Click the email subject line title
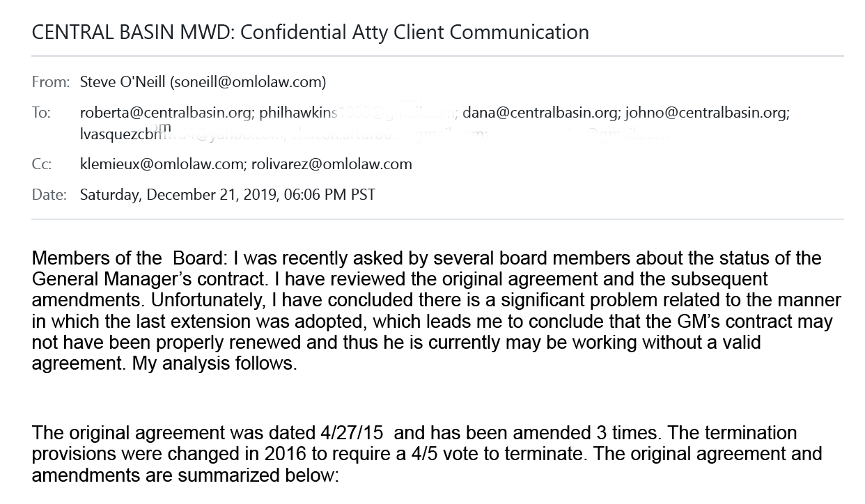The image size is (865, 504). [310, 32]
